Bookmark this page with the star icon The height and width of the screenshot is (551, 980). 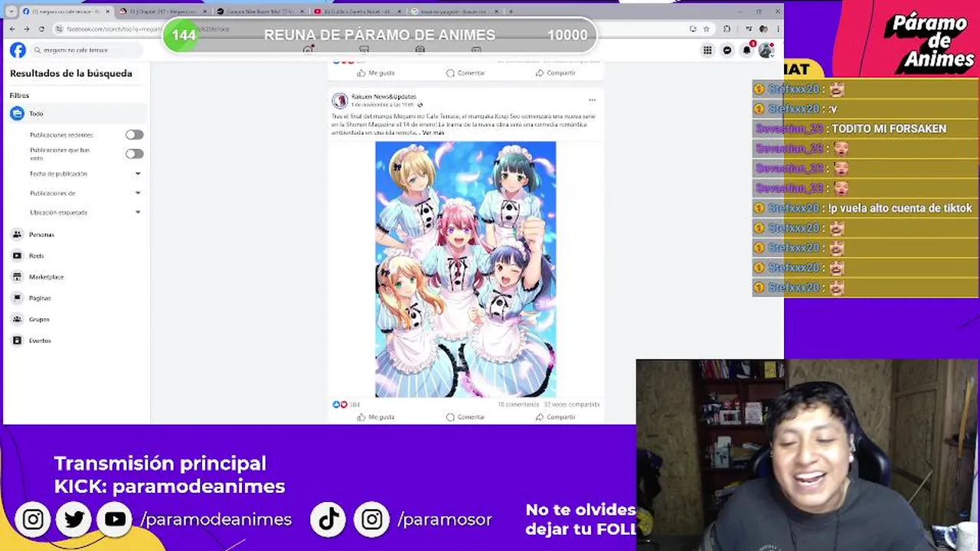706,29
